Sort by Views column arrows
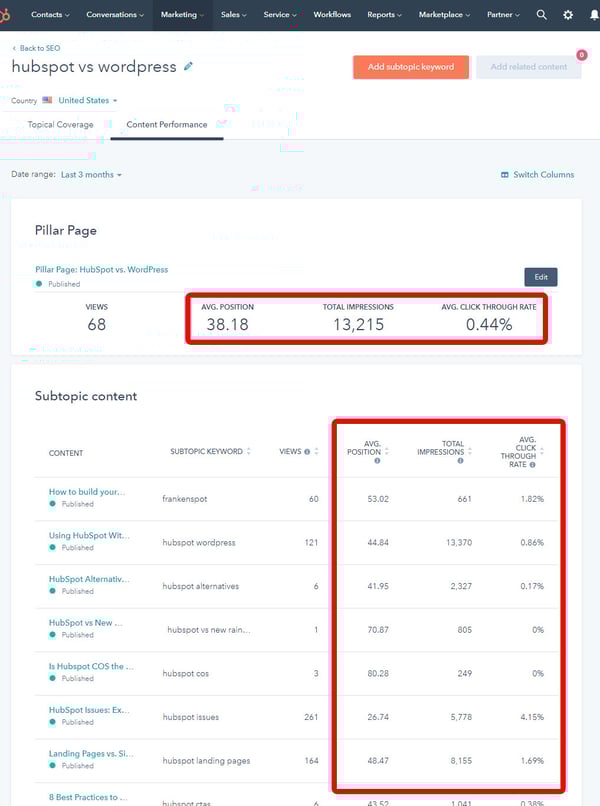 [x=316, y=451]
